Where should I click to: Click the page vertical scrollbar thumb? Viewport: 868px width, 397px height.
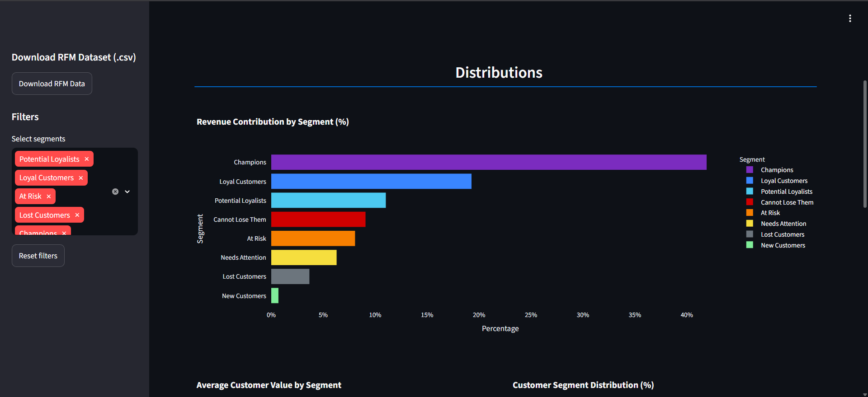pyautogui.click(x=865, y=144)
